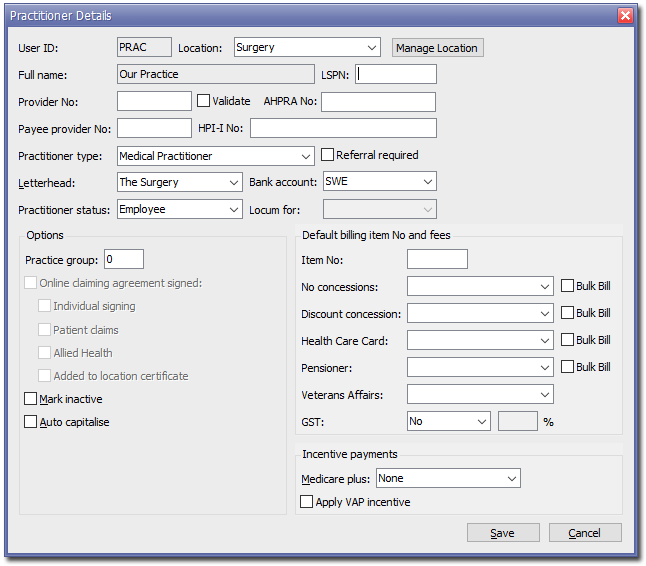Click the Provider No input field
Viewport: 646px width, 566px height.
(154, 101)
